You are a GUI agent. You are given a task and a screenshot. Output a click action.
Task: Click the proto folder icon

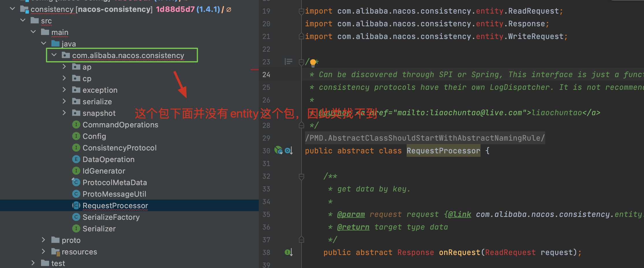click(x=55, y=240)
